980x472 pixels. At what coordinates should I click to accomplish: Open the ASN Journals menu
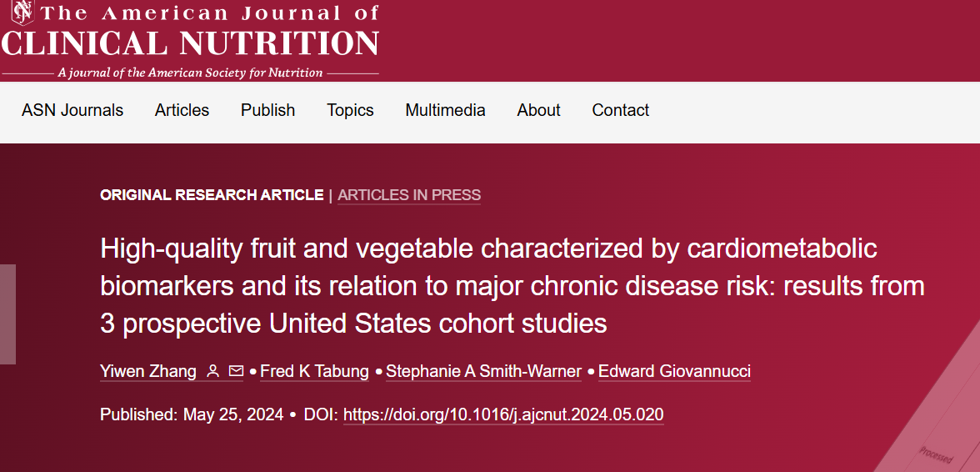pyautogui.click(x=72, y=110)
